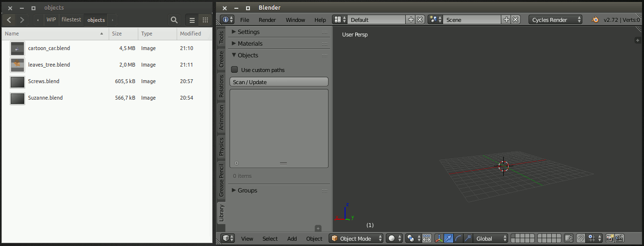Click the scene browse icon
Viewport: 644px width, 246px height.
[435, 19]
